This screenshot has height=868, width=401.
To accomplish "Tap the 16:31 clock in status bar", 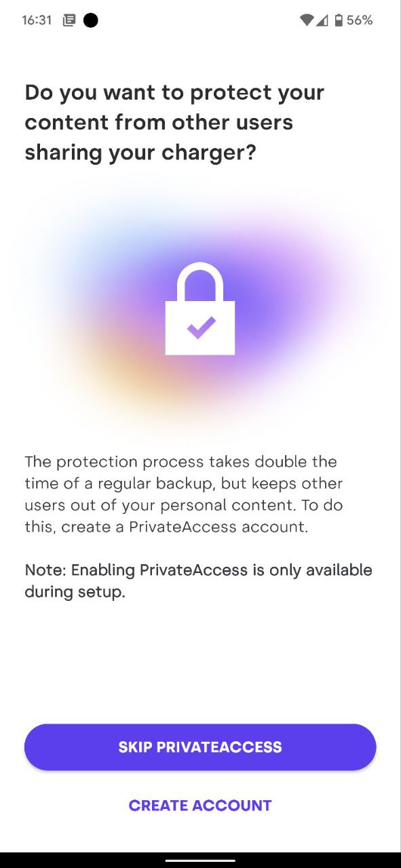I will (x=37, y=20).
